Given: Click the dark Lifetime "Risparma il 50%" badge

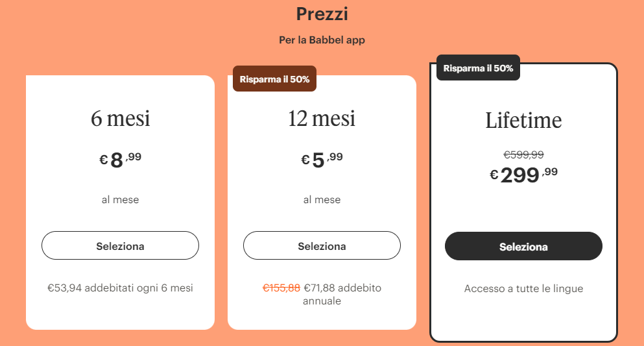Looking at the screenshot, I should click(478, 68).
